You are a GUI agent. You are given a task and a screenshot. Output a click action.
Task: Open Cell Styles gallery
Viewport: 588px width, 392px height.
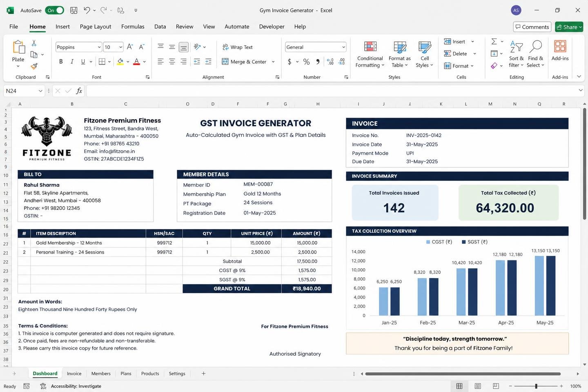(425, 54)
